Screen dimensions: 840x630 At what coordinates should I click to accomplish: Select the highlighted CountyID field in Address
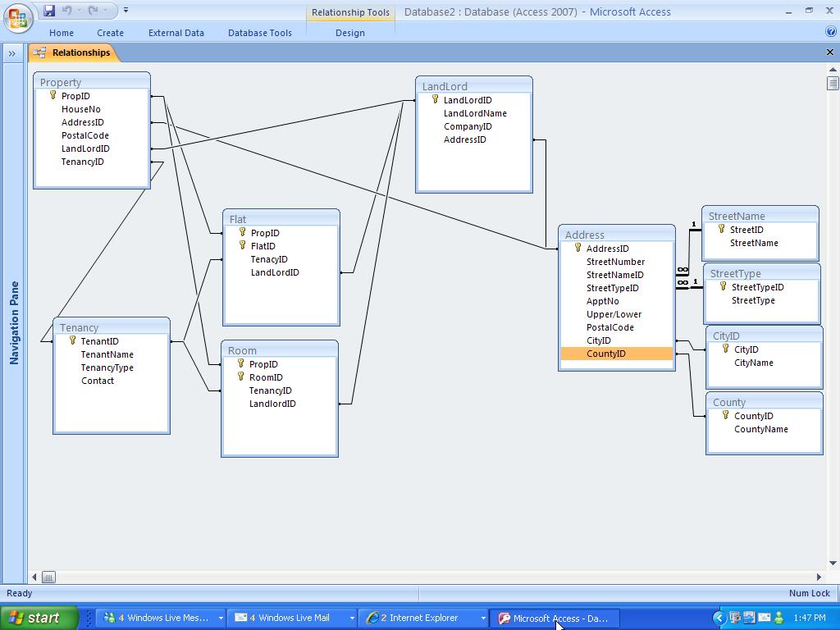617,354
